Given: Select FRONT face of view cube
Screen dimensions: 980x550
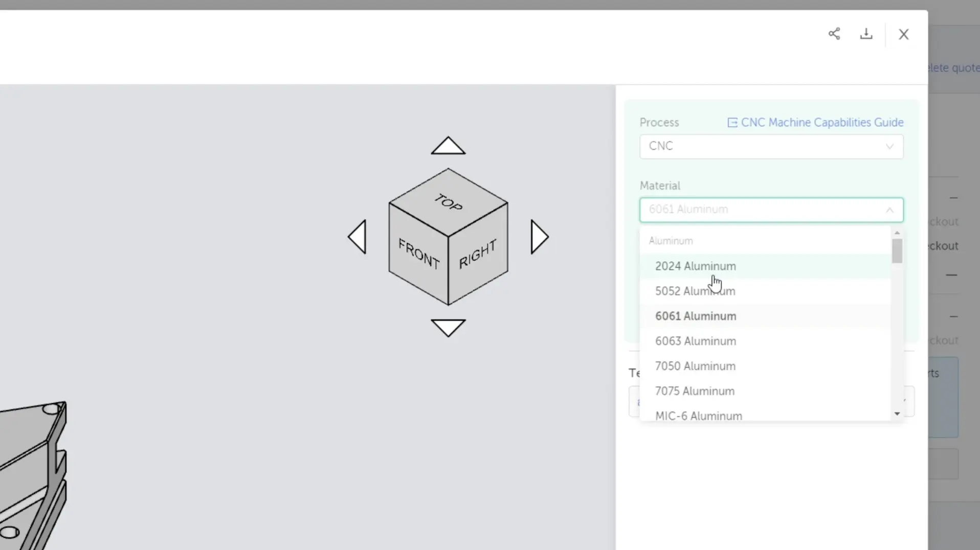Looking at the screenshot, I should click(x=418, y=254).
